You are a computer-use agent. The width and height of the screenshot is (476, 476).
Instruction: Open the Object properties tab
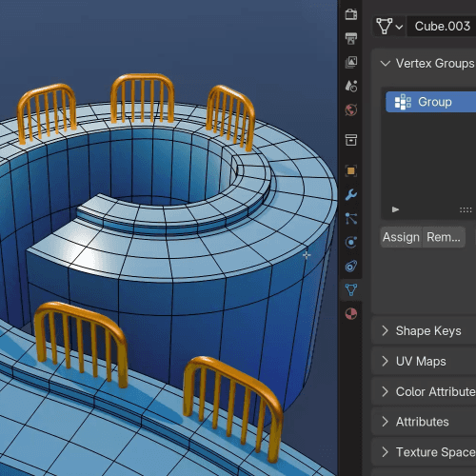pyautogui.click(x=351, y=170)
